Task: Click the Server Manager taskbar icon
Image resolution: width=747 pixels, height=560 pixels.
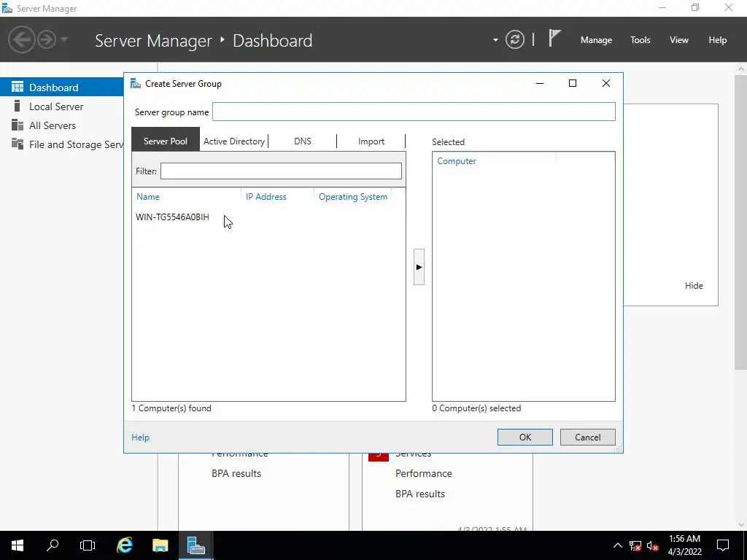Action: click(x=196, y=545)
